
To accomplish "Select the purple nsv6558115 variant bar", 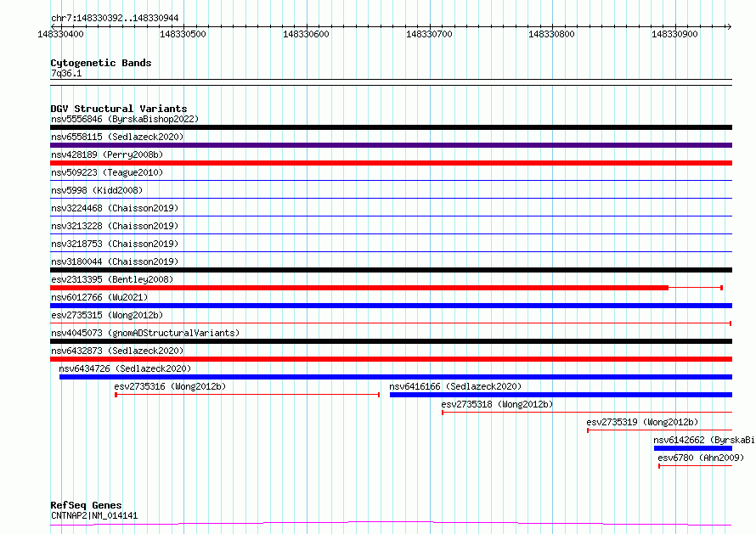I will tap(391, 145).
